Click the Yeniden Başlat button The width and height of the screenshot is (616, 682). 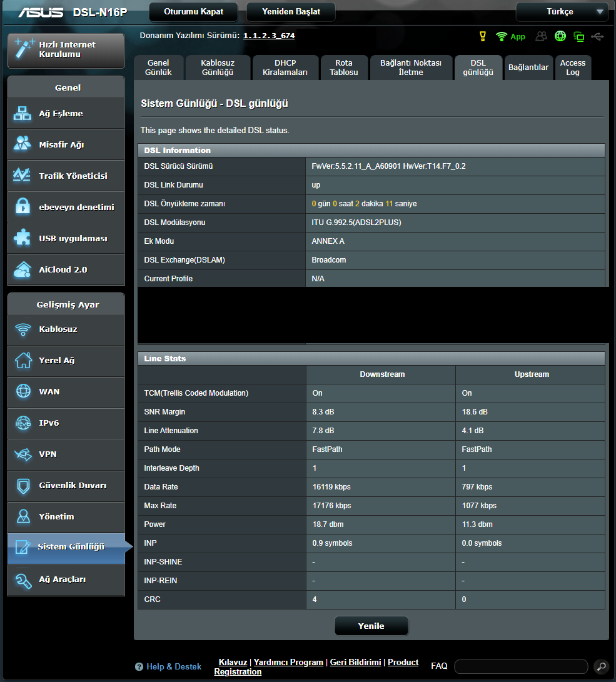291,12
